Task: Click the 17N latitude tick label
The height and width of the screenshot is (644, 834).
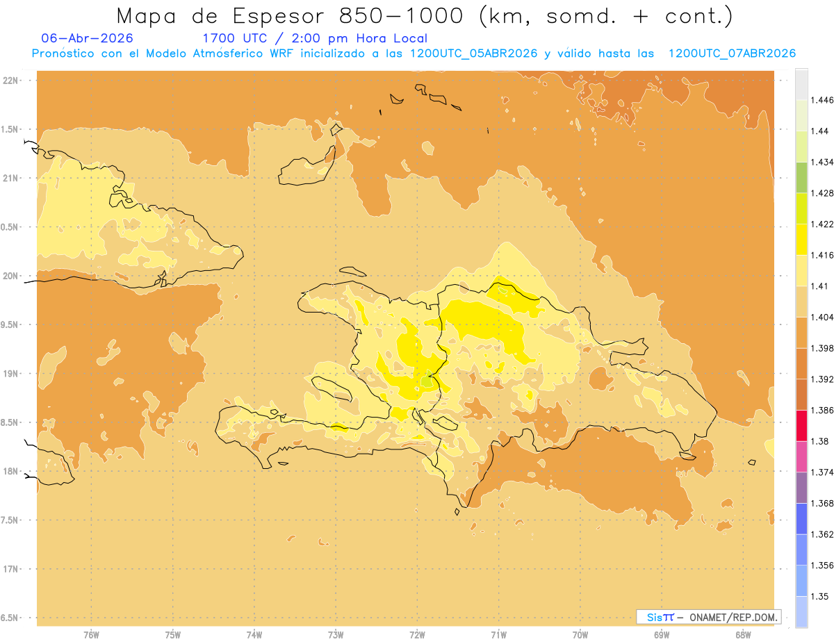Action: click(11, 569)
